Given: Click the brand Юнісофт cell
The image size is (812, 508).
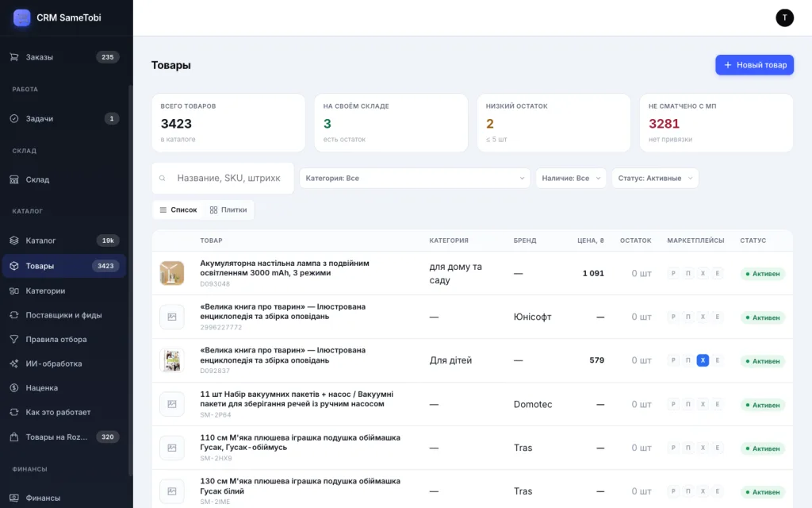Looking at the screenshot, I should [x=532, y=317].
